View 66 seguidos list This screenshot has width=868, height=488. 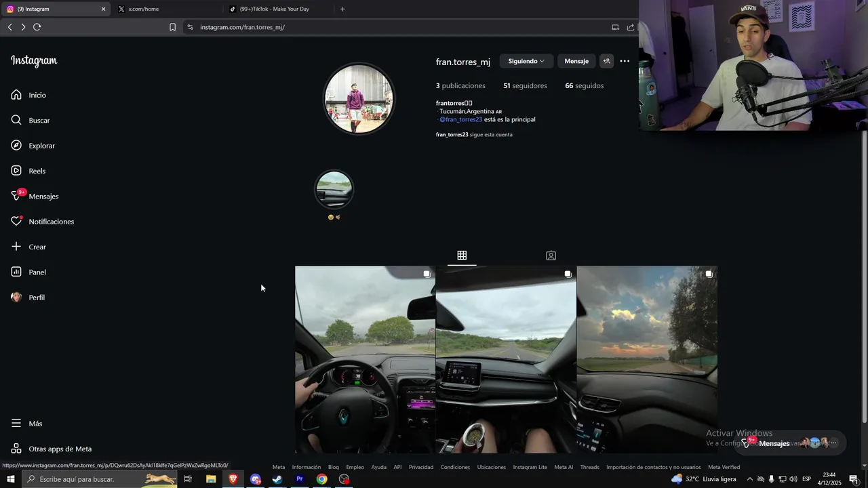pyautogui.click(x=584, y=85)
